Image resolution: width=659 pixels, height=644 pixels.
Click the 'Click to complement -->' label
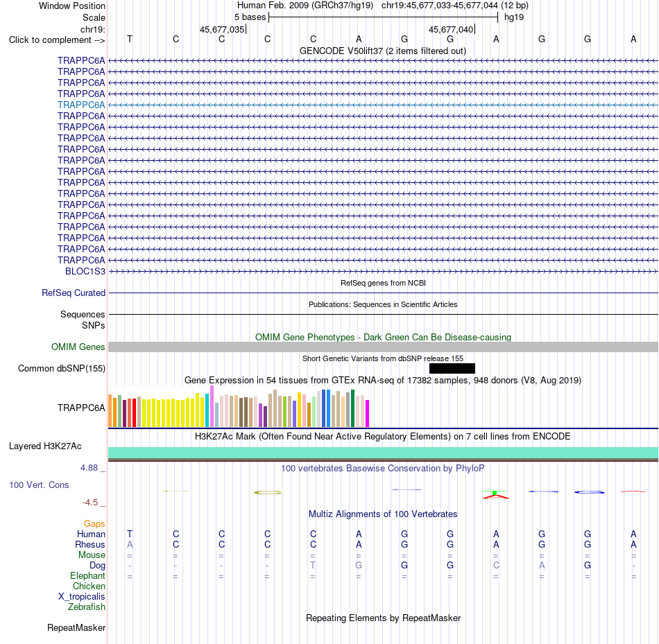point(57,40)
